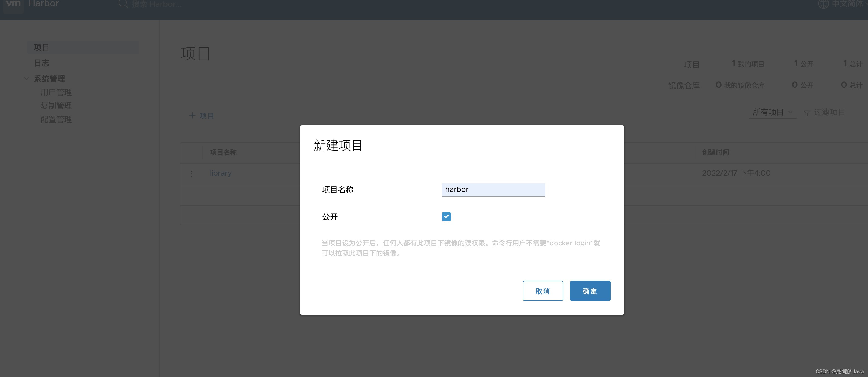Click the 新建项目 dialog title

(338, 145)
